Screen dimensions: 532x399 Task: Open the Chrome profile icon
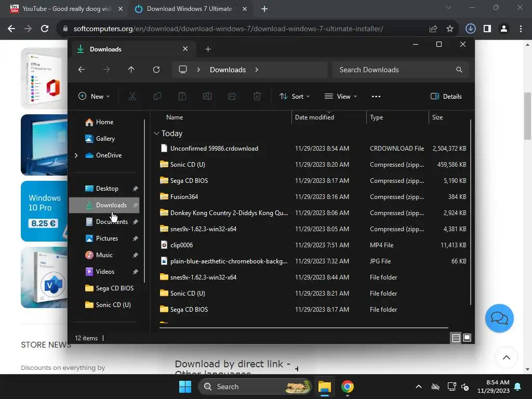[x=504, y=29]
